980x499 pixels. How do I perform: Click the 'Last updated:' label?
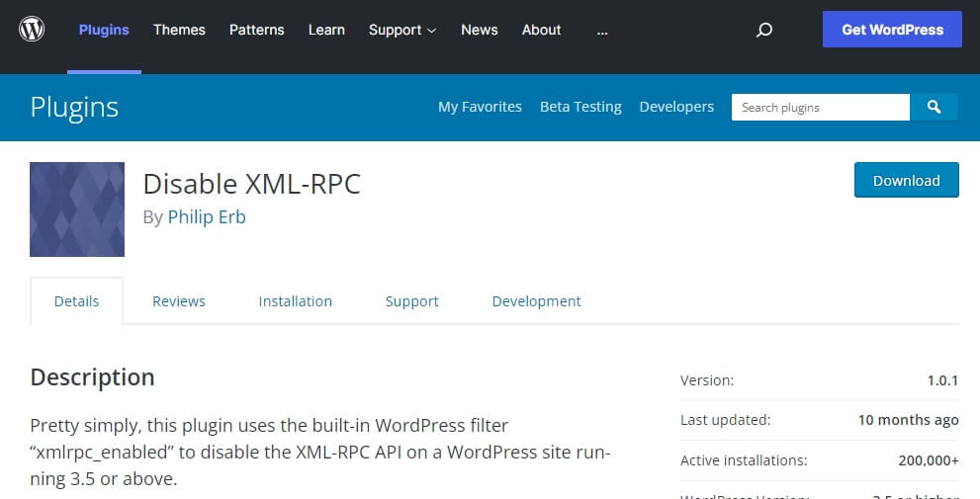(x=725, y=420)
